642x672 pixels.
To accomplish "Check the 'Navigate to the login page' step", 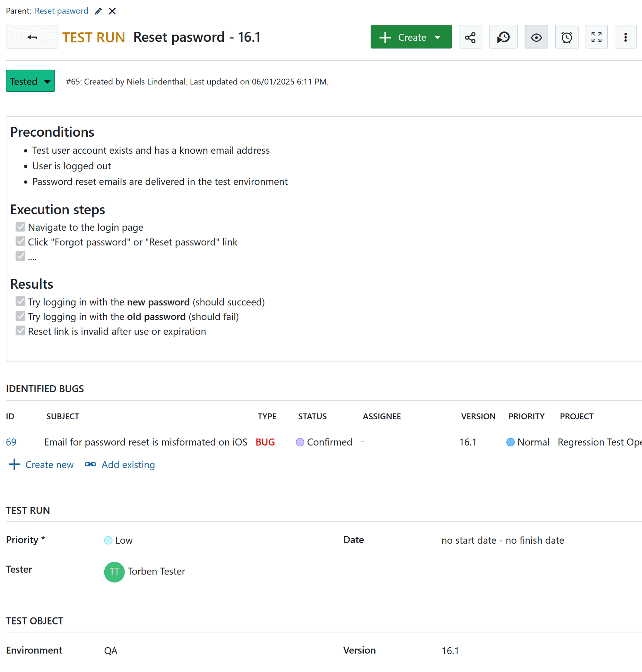I will (20, 227).
